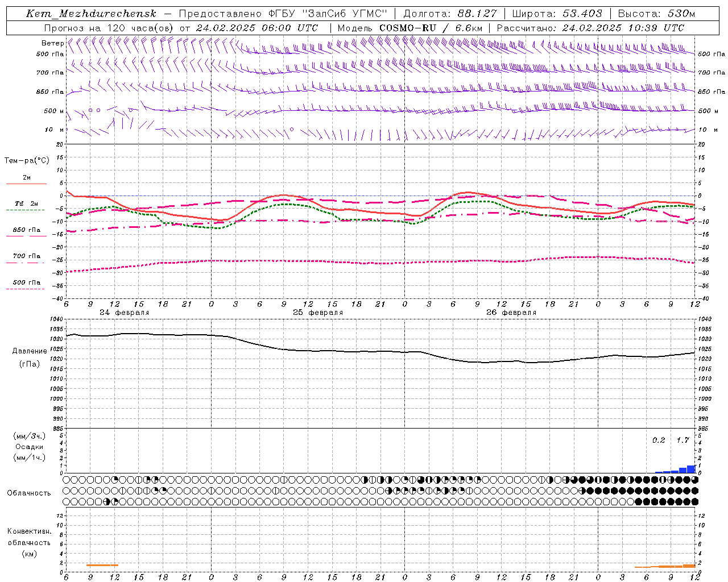
Task: Click the '1040' value on left pressure axis
Action: (x=57, y=320)
